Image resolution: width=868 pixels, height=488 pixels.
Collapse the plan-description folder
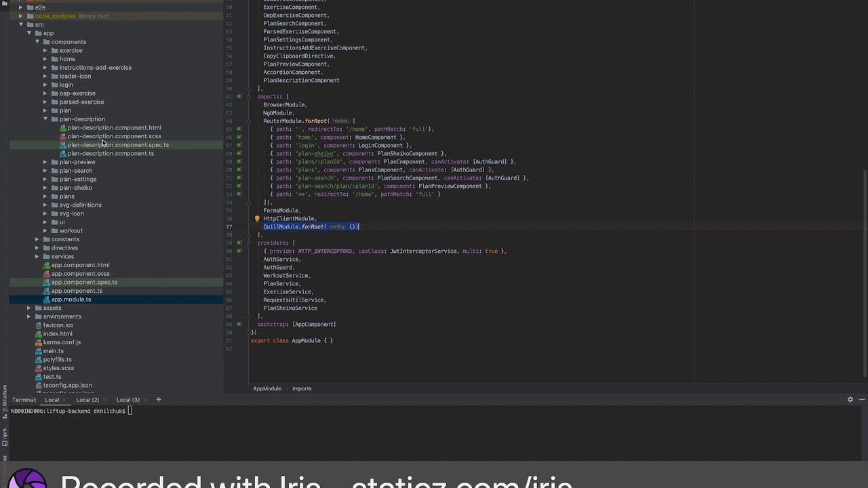[x=45, y=119]
